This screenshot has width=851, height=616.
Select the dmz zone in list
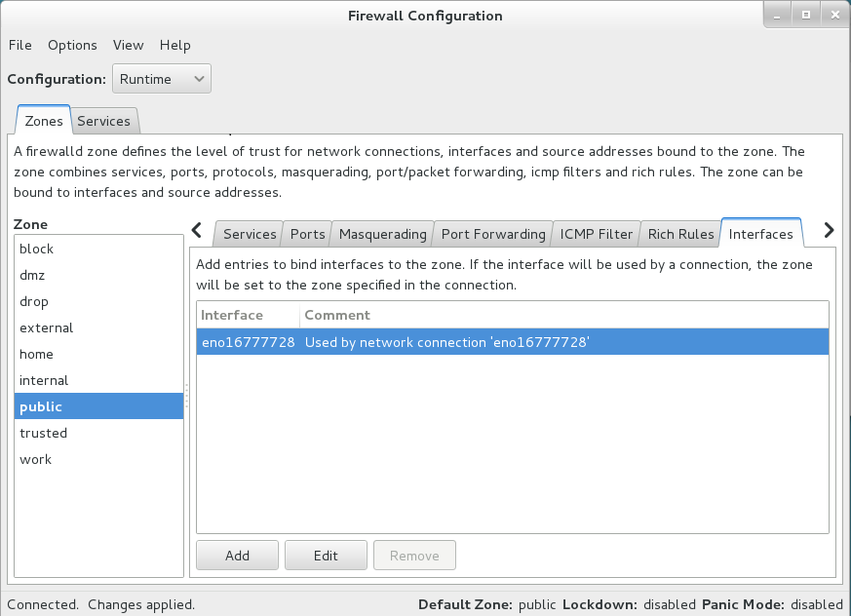33,275
